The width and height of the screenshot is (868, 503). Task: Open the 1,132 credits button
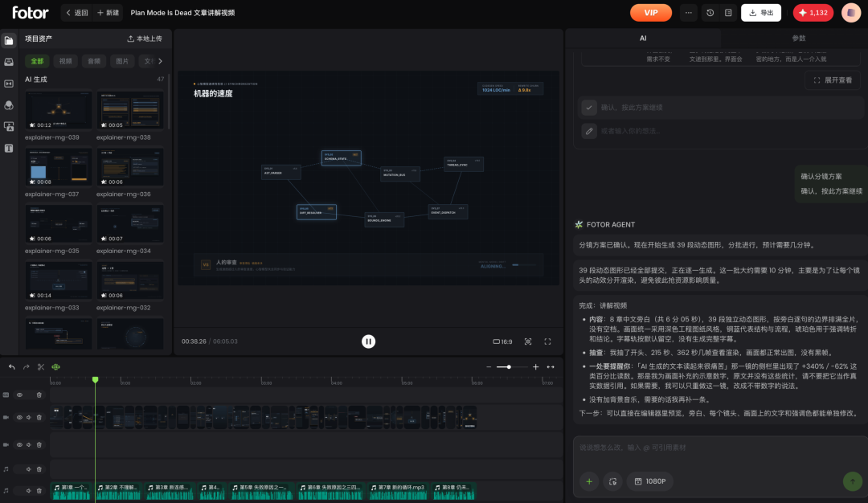pyautogui.click(x=813, y=13)
